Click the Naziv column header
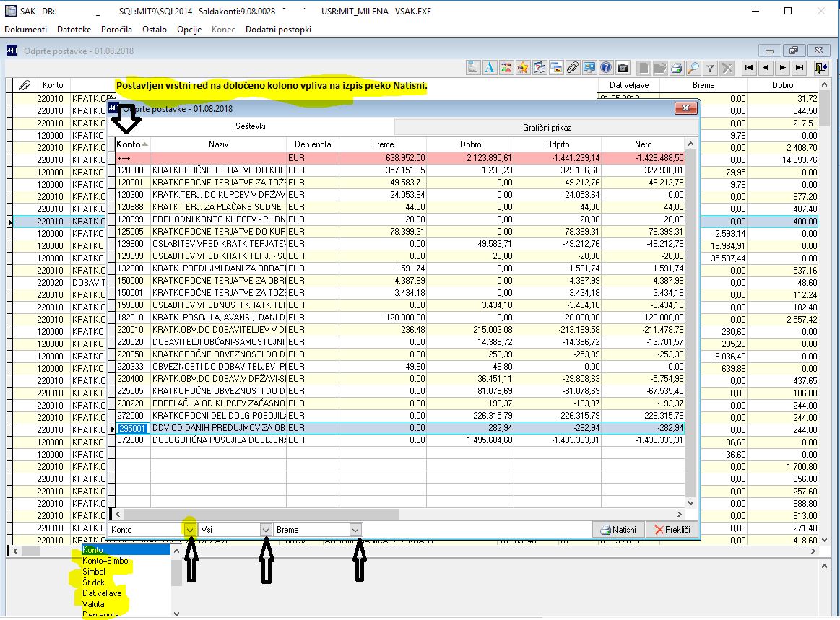 point(219,144)
